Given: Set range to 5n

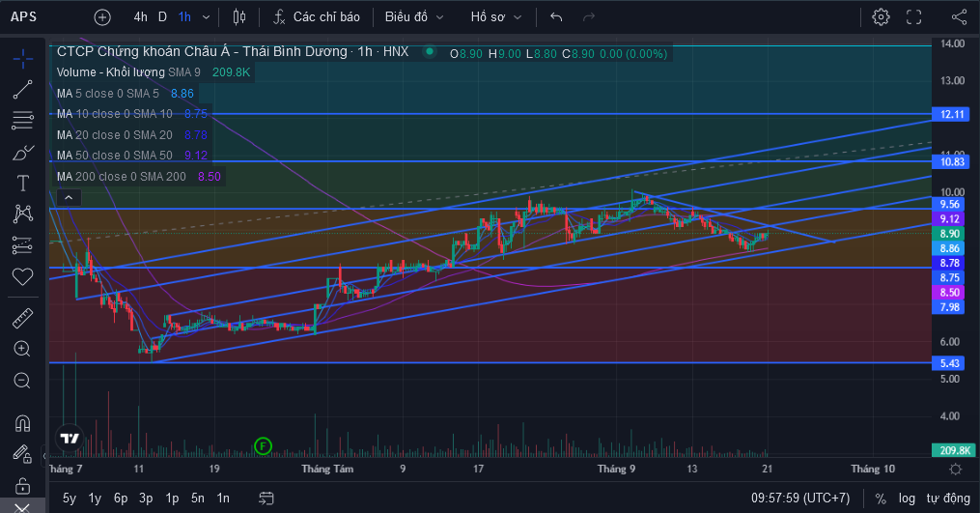Looking at the screenshot, I should tap(198, 498).
